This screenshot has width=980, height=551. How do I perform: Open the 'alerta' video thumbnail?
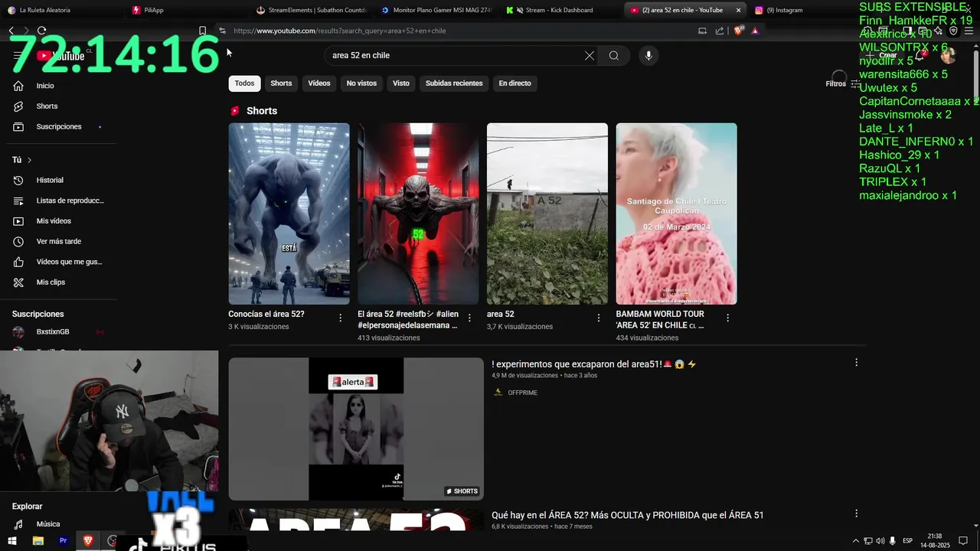(x=356, y=429)
